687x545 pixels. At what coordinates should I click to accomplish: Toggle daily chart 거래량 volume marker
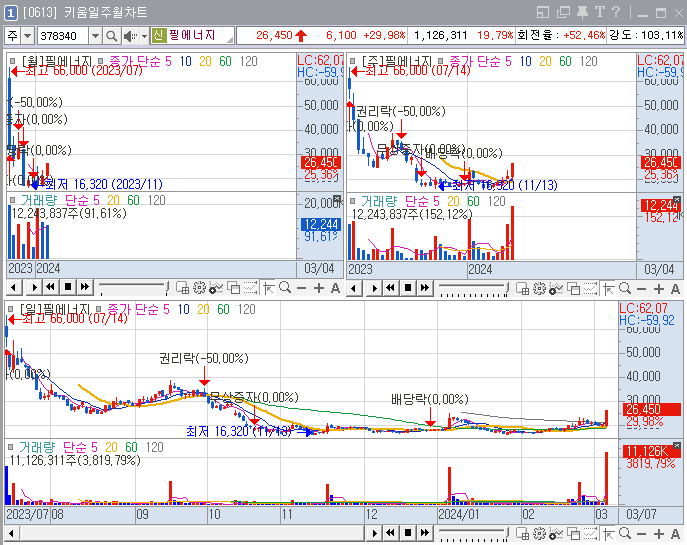[11, 447]
